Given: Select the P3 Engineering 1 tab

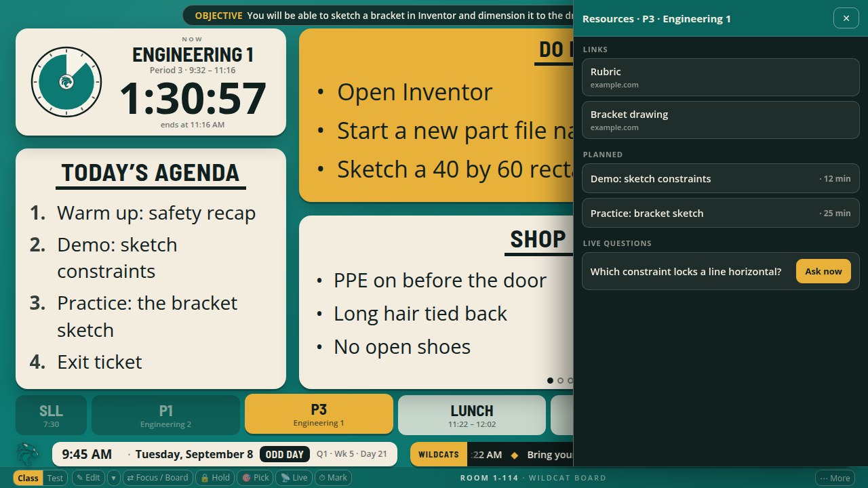Looking at the screenshot, I should coord(319,414).
